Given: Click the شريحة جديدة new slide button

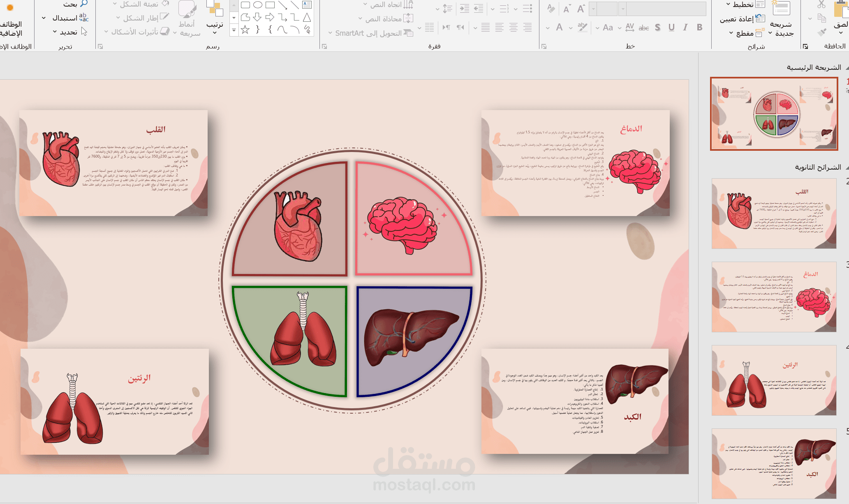Looking at the screenshot, I should click(x=781, y=19).
